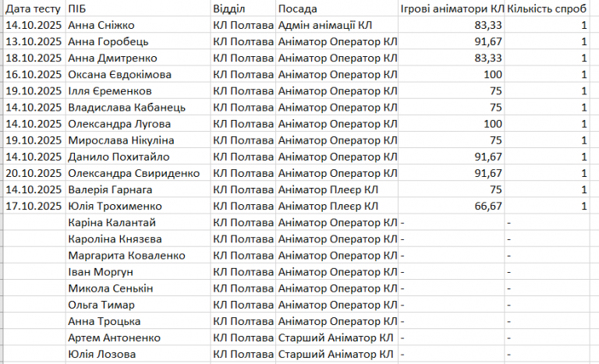Select the 'ПІБ' header cell
Image resolution: width=599 pixels, height=364 pixels.
78,9
